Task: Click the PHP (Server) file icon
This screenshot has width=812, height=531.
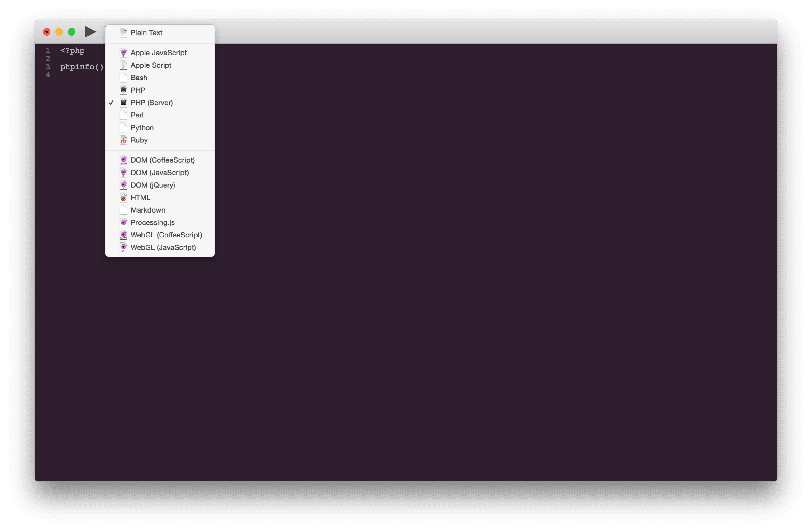Action: tap(123, 103)
